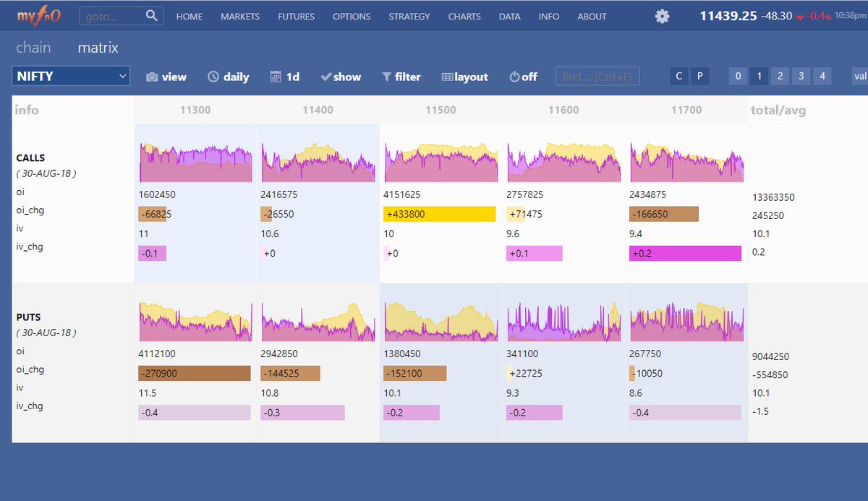Click the val dropdown at right
The image size is (868, 501).
pos(859,76)
